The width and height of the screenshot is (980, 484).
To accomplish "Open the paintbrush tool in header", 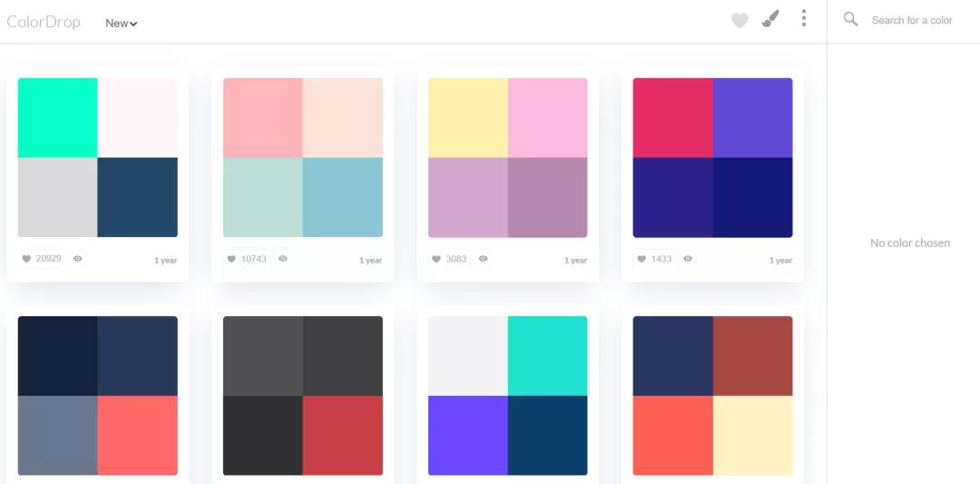I will point(770,19).
